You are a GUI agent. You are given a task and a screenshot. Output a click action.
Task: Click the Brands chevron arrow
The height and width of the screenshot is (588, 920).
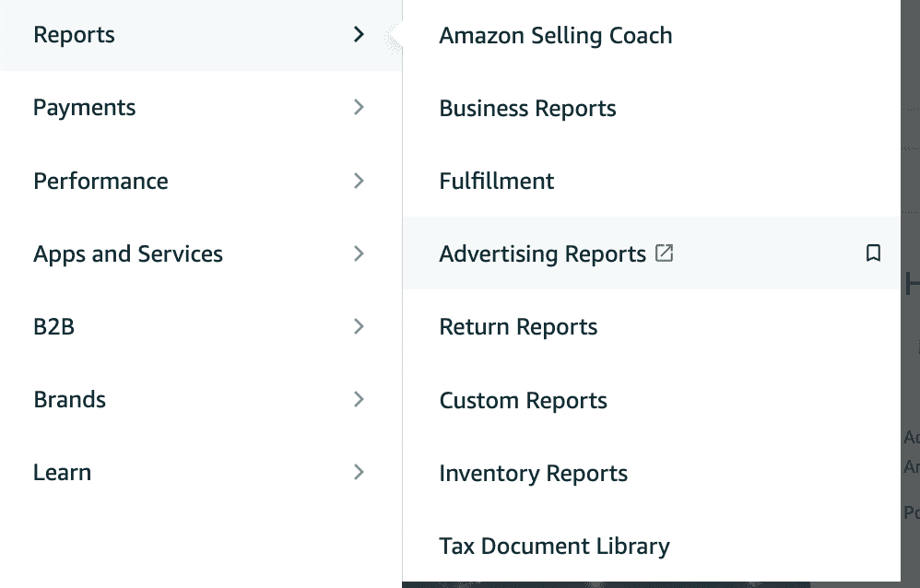360,400
